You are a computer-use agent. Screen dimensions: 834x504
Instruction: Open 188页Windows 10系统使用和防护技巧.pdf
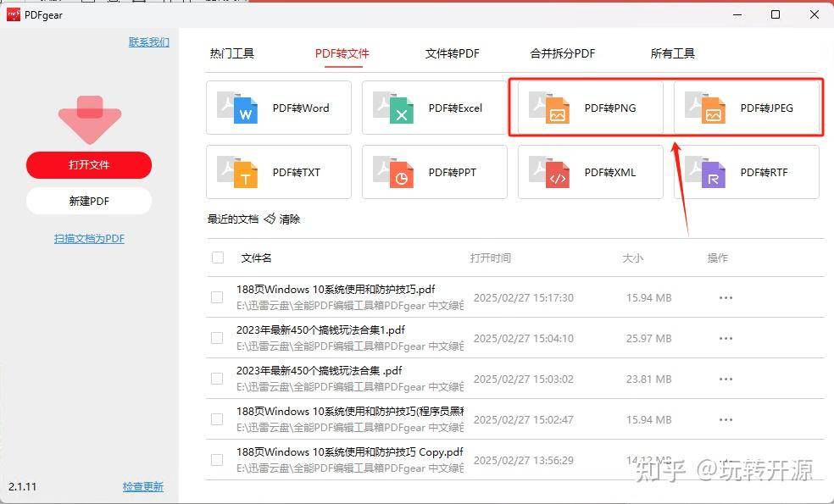click(x=336, y=290)
